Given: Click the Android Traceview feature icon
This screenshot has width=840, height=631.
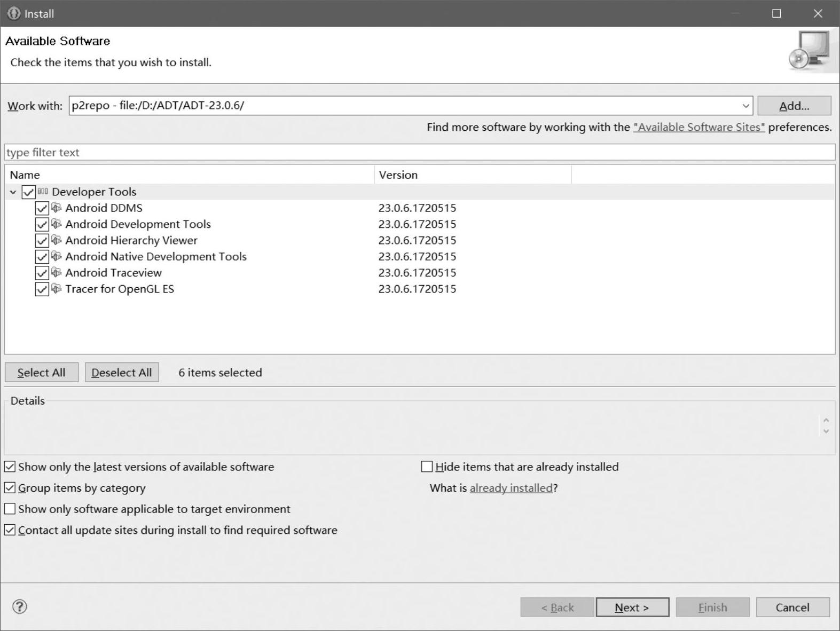Looking at the screenshot, I should tap(57, 272).
